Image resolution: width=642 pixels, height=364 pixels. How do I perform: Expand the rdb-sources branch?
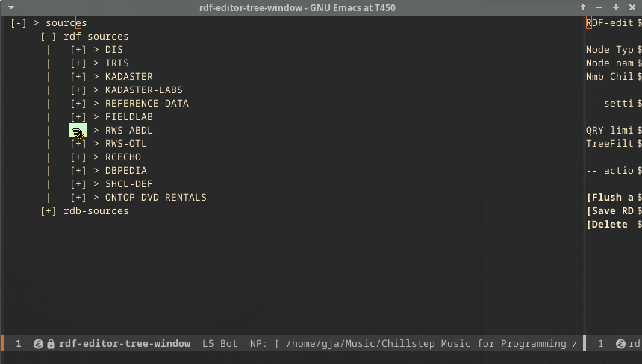(x=49, y=211)
